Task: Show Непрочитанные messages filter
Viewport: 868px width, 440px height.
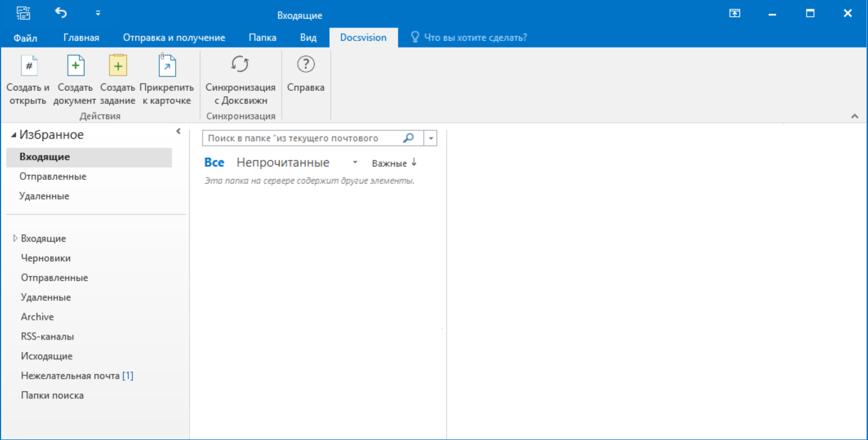Action: 283,162
